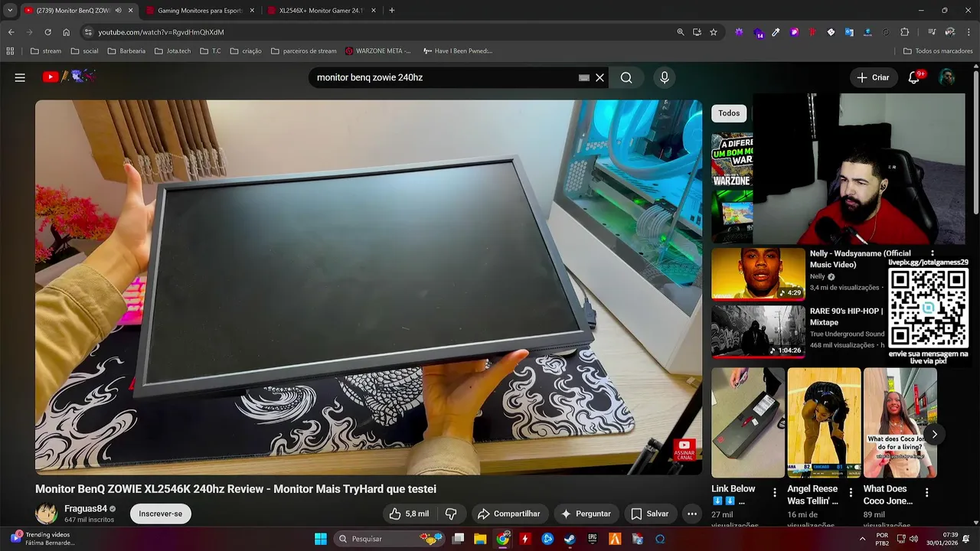This screenshot has width=980, height=551.
Task: Click the Perguntar button
Action: point(586,514)
